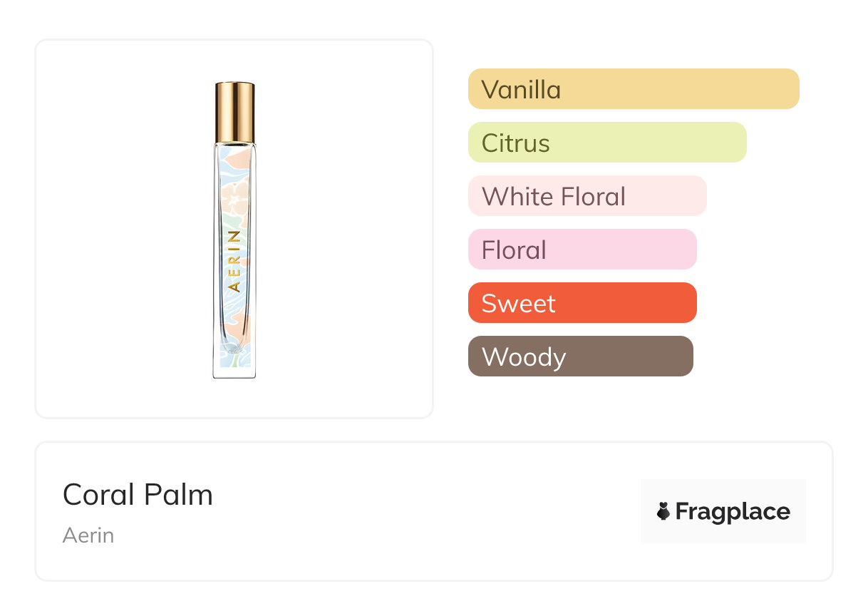The image size is (868, 616).
Task: Pick the pink Floral accord bar
Action: click(582, 250)
